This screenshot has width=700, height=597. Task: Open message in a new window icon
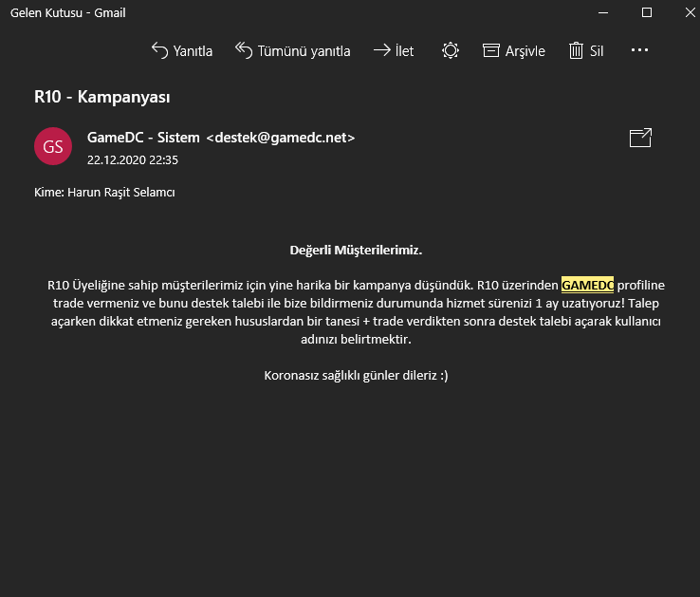click(x=640, y=138)
